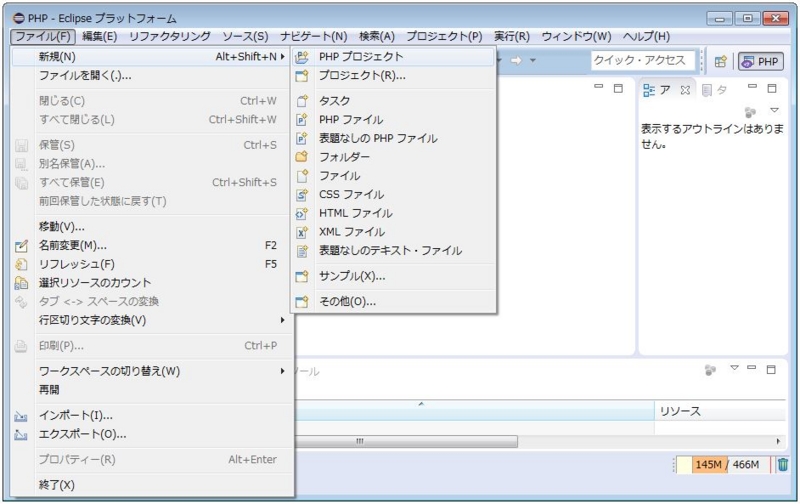800x504 pixels.
Task: Click the インポート import icon
Action: (x=21, y=416)
